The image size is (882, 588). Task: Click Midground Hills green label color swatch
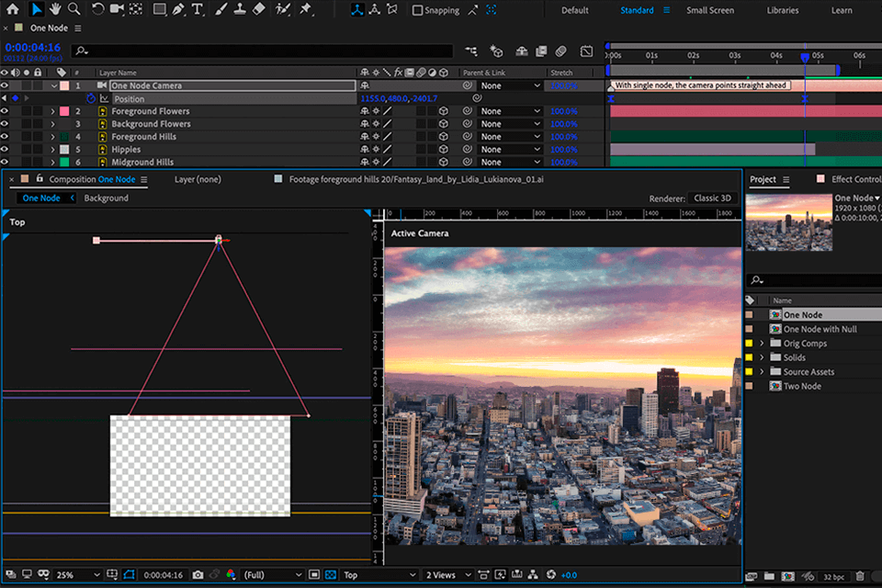(x=64, y=162)
